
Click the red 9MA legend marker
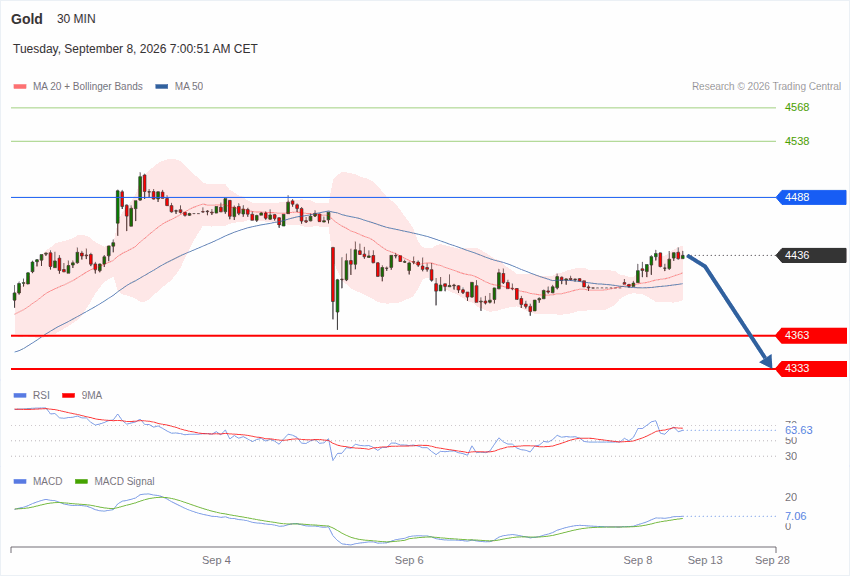click(69, 396)
